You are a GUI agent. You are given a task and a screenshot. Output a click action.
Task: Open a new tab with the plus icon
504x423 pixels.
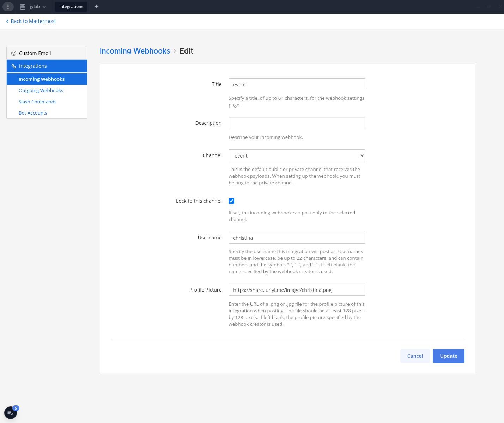(x=96, y=7)
